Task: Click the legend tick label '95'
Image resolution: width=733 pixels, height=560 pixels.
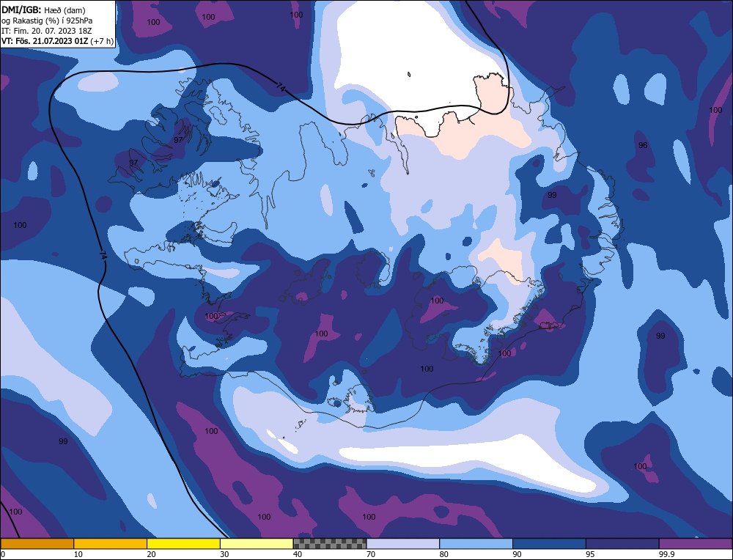Action: [x=590, y=554]
